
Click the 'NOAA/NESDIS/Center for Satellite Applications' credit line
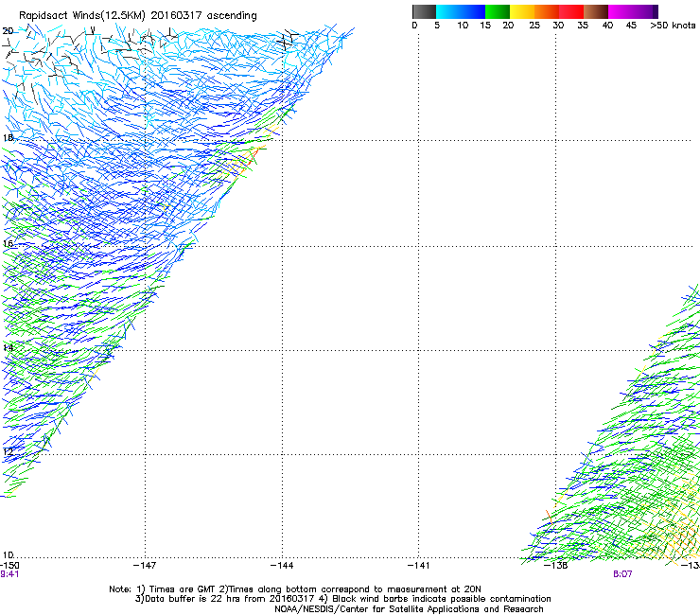[409, 609]
